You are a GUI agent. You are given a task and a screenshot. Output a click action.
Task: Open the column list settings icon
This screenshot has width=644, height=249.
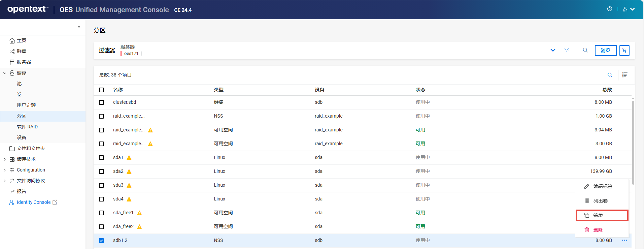tap(625, 75)
